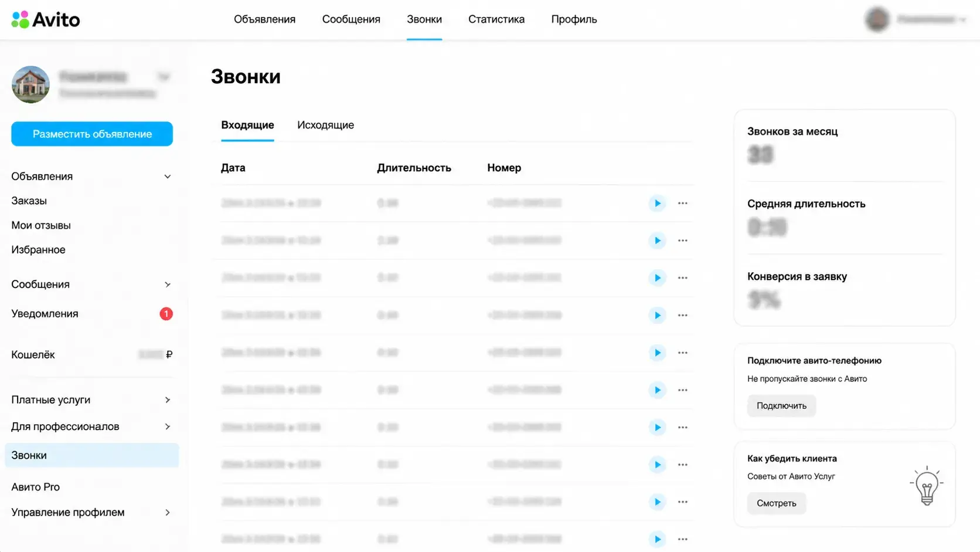Open the three-dots menu of the second call row
Viewport: 980px width, 552px height.
tap(683, 241)
